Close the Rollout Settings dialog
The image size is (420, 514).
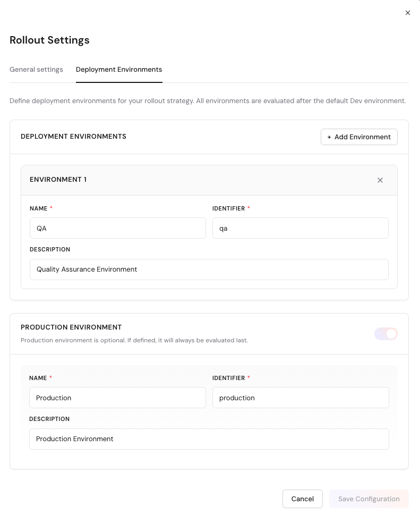click(x=408, y=13)
